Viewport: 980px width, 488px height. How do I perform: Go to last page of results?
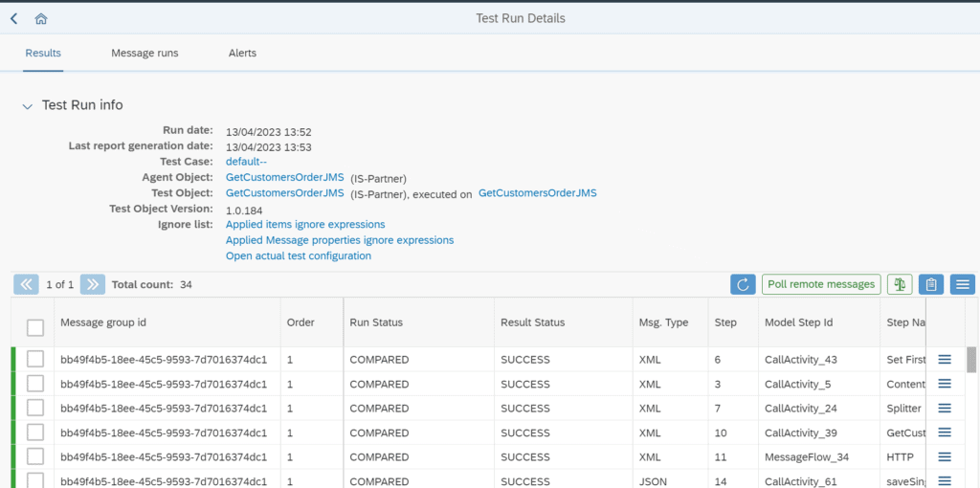tap(93, 284)
